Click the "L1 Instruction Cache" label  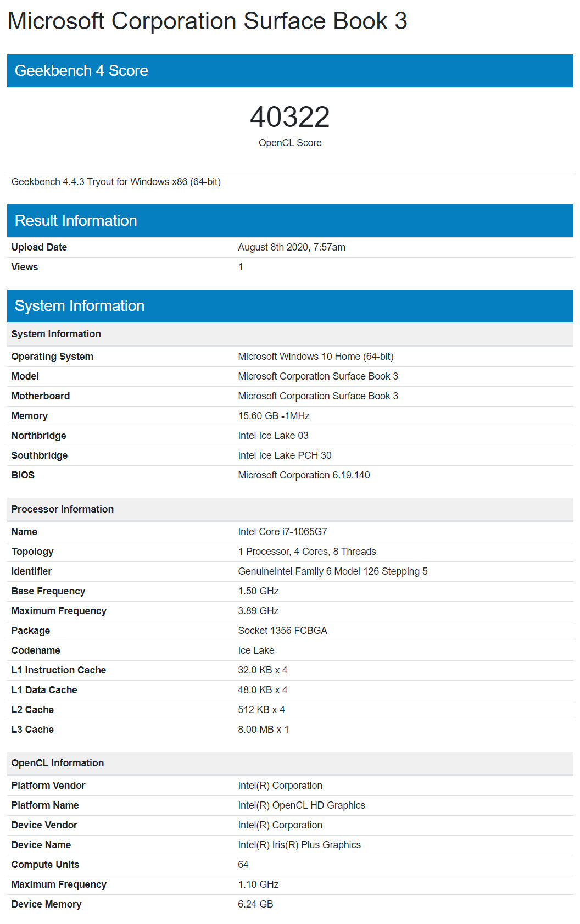tap(59, 670)
